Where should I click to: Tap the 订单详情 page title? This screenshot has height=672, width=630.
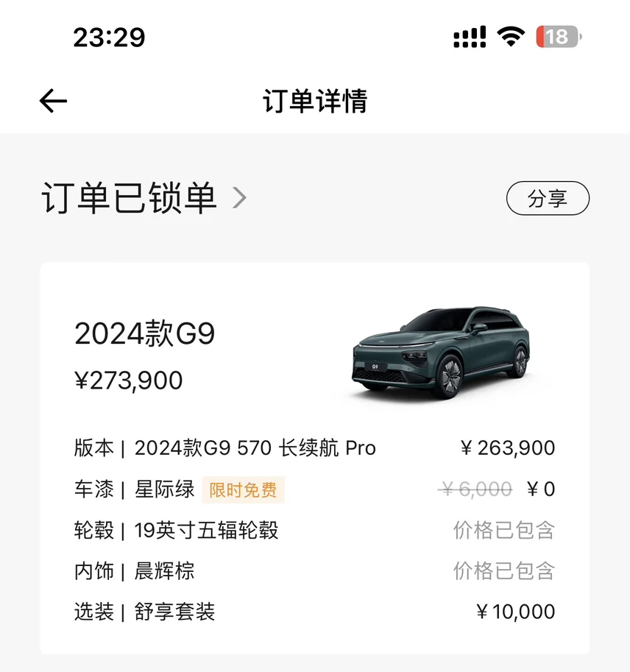[x=315, y=101]
